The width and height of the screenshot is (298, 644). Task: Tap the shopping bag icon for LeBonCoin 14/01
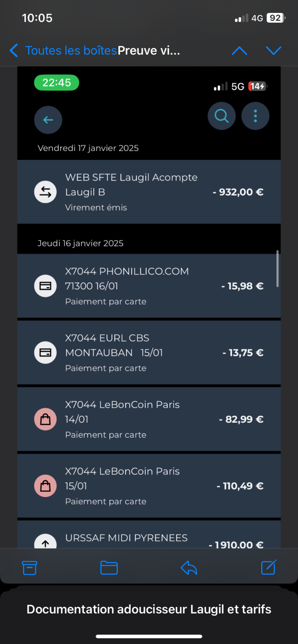tap(45, 419)
